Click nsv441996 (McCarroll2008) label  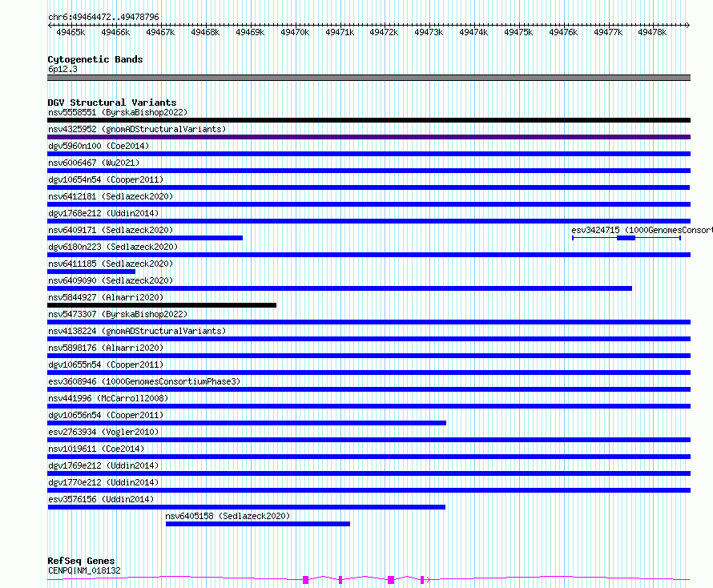(x=108, y=398)
